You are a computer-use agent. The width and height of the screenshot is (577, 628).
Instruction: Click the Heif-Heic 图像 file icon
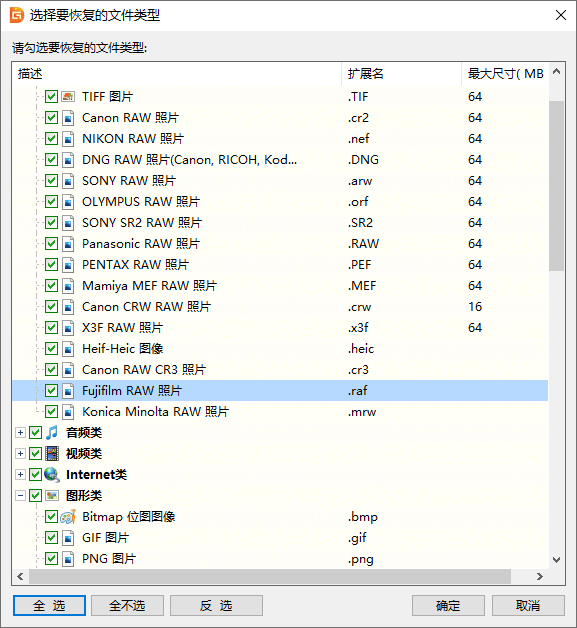(68, 349)
